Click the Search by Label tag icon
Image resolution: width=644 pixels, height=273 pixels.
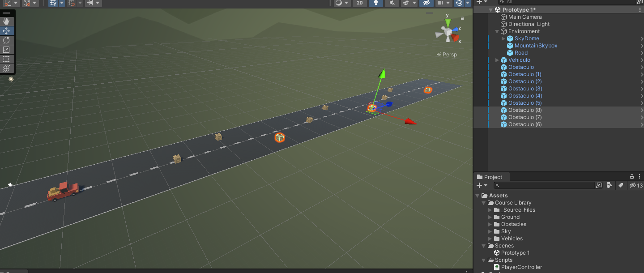pos(621,185)
